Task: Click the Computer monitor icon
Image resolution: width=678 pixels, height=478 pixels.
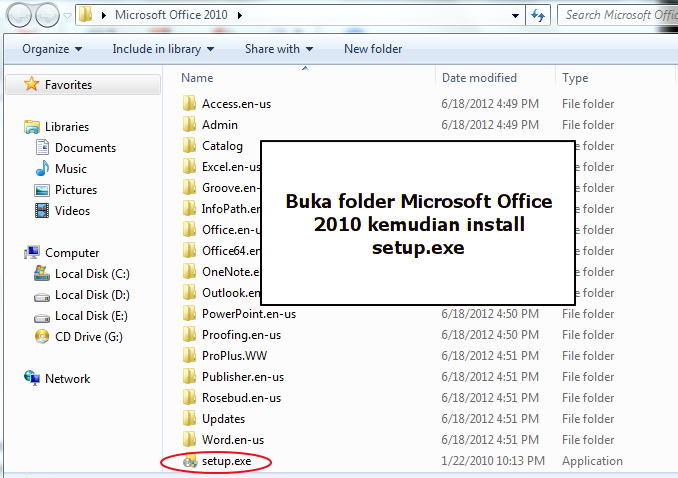Action: 32,252
